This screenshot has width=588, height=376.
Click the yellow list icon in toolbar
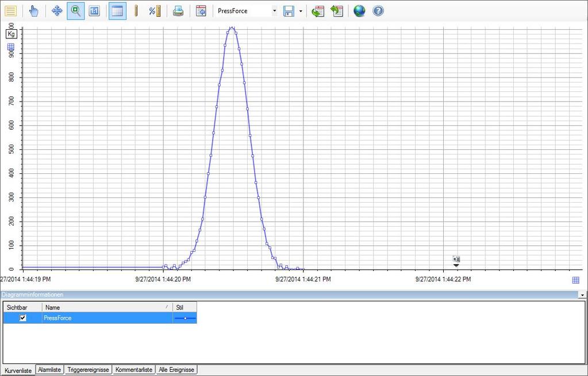coord(11,11)
